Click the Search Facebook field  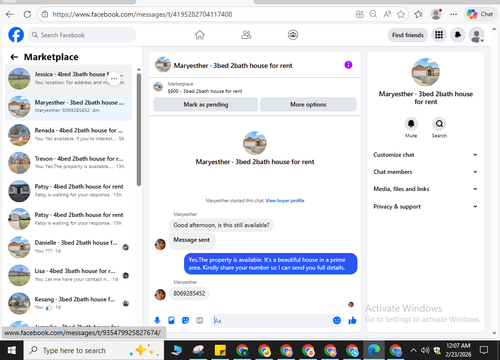coord(82,35)
